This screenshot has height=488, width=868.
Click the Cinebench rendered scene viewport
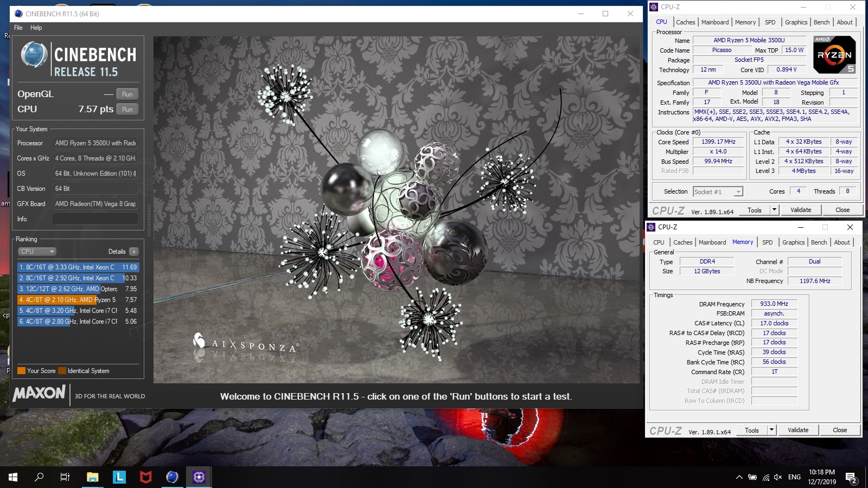397,210
